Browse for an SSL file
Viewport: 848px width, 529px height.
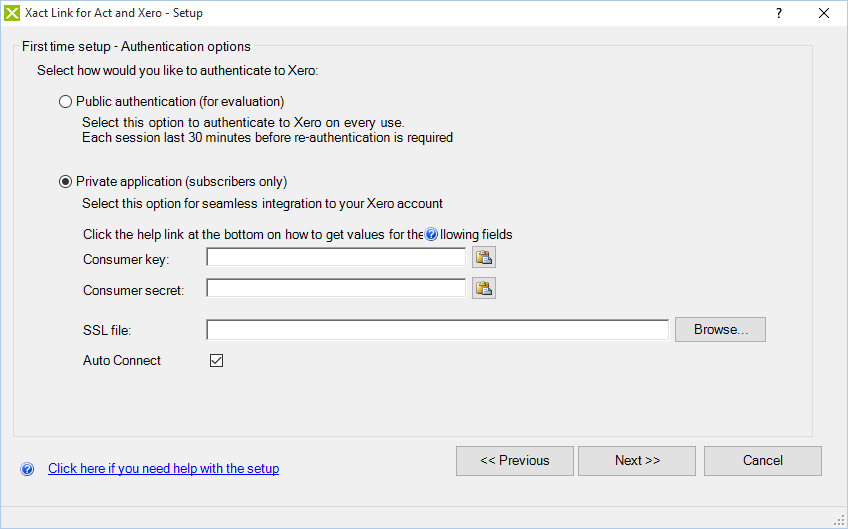(x=720, y=330)
